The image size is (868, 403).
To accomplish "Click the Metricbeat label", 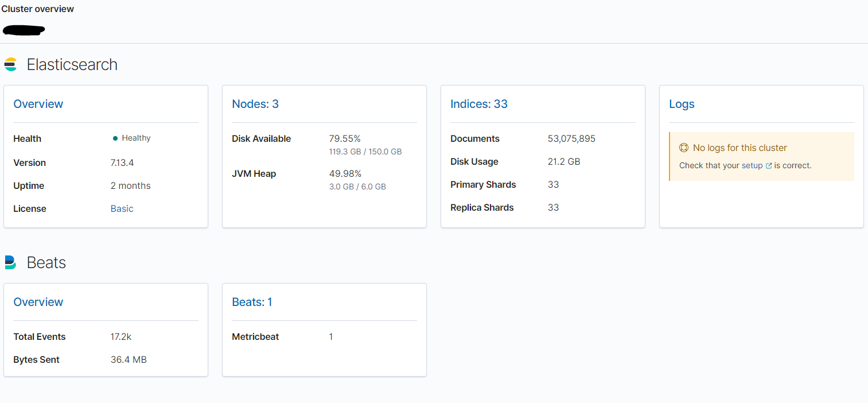I will (x=255, y=336).
